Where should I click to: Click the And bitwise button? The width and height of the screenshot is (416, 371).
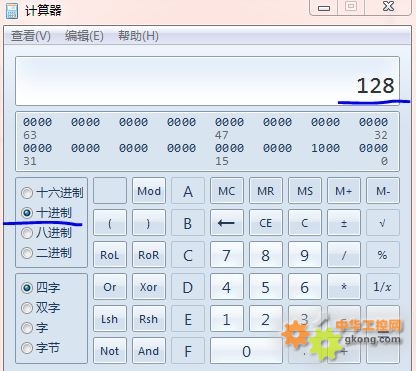149,351
